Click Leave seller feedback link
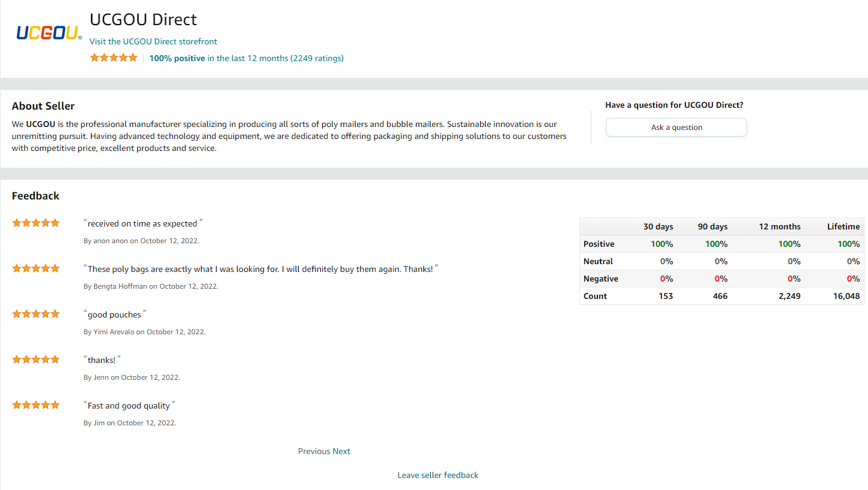868x490 pixels. pos(438,475)
